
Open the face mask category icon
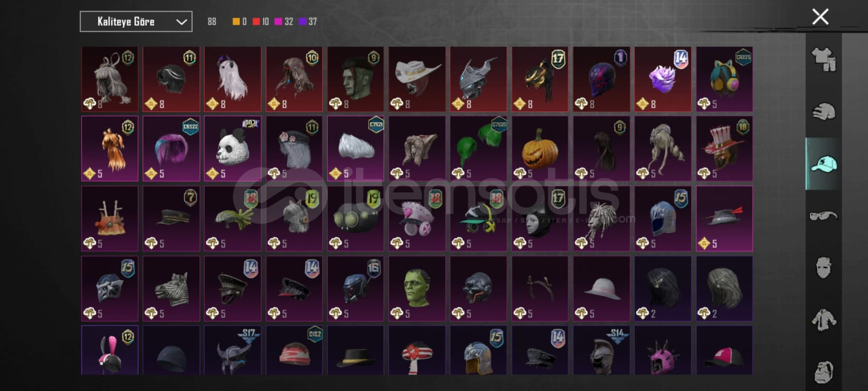(824, 268)
